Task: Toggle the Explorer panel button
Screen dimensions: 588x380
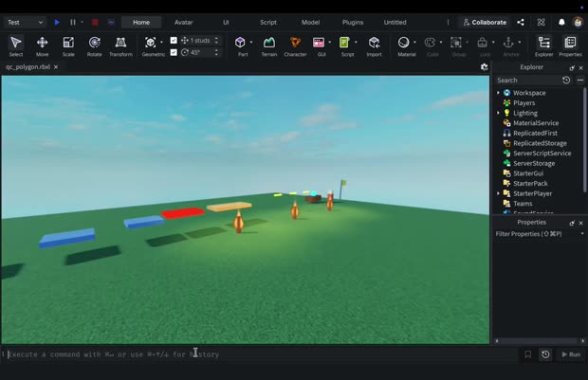Action: (544, 46)
